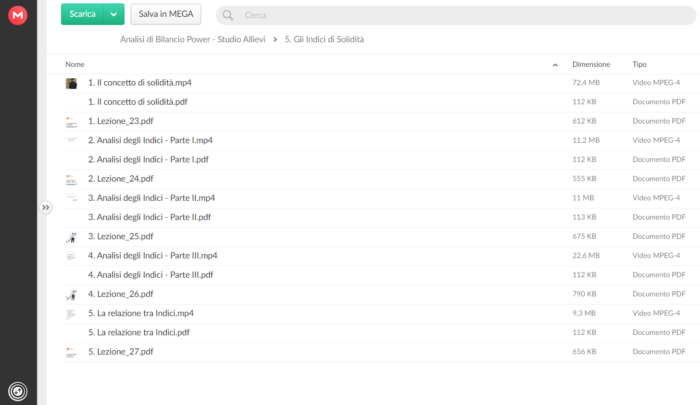
Task: Click the MEGA logo icon
Action: coord(18,15)
